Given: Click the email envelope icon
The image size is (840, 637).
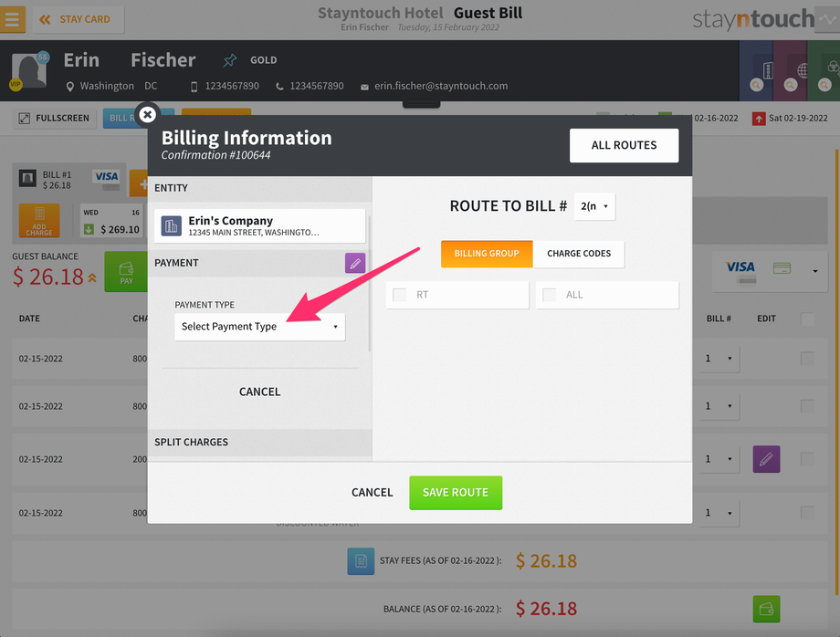Looking at the screenshot, I should coord(364,88).
